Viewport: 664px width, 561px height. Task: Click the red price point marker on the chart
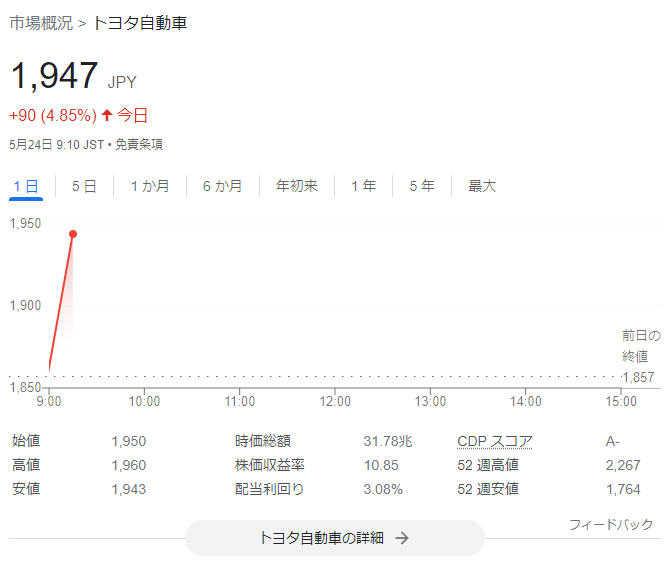coord(73,234)
